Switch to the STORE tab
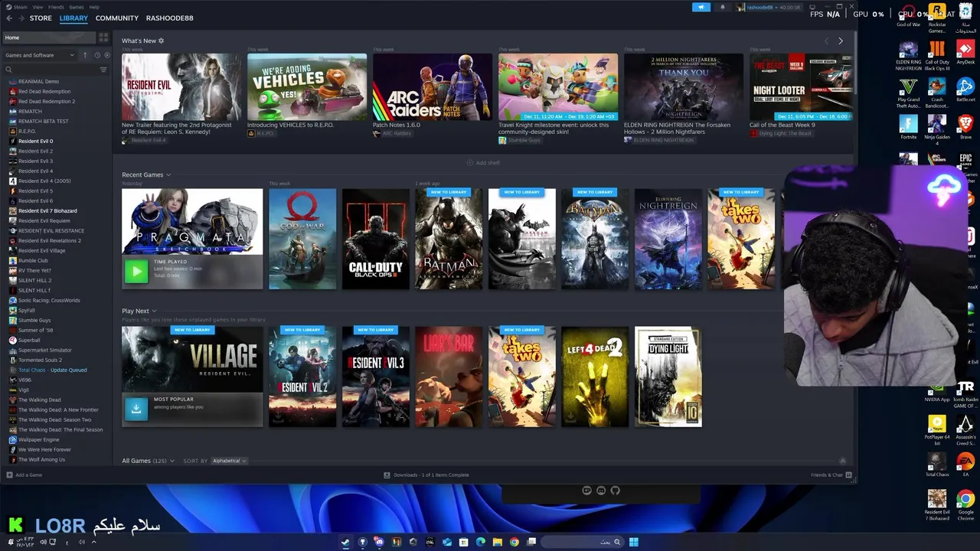Image resolution: width=980 pixels, height=551 pixels. (x=41, y=18)
